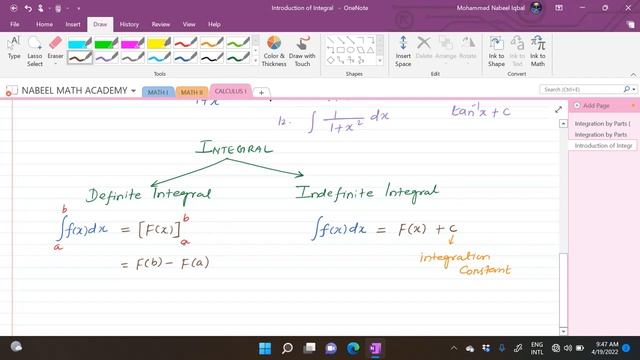
Task: Open the MATH II section tab
Action: 192,92
